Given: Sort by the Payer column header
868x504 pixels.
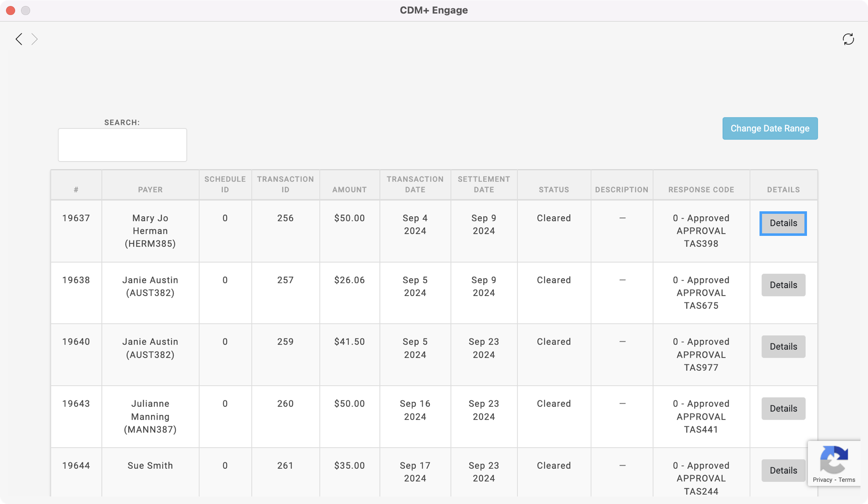Looking at the screenshot, I should click(x=150, y=190).
